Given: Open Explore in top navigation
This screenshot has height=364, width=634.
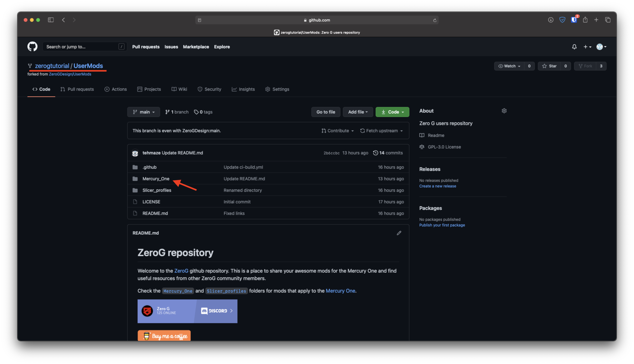Looking at the screenshot, I should [222, 47].
